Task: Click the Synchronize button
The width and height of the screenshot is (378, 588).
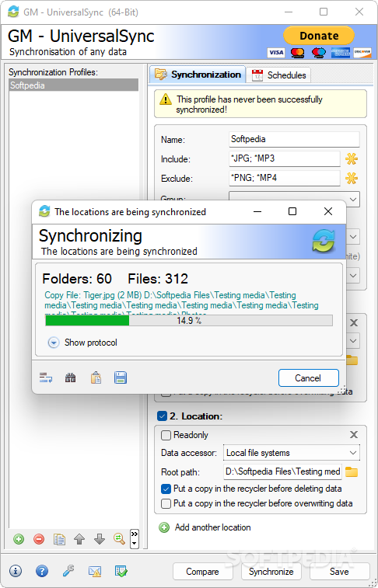Action: pos(271,572)
